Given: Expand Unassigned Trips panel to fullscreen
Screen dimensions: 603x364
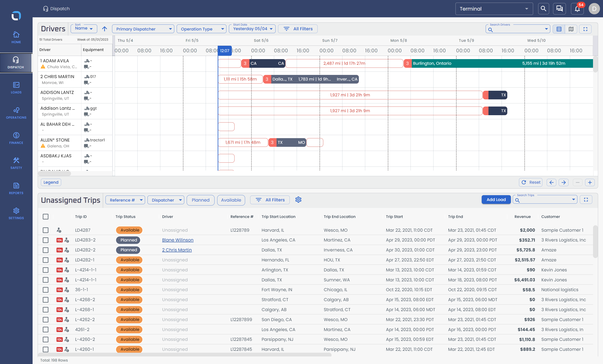Looking at the screenshot, I should pyautogui.click(x=586, y=200).
